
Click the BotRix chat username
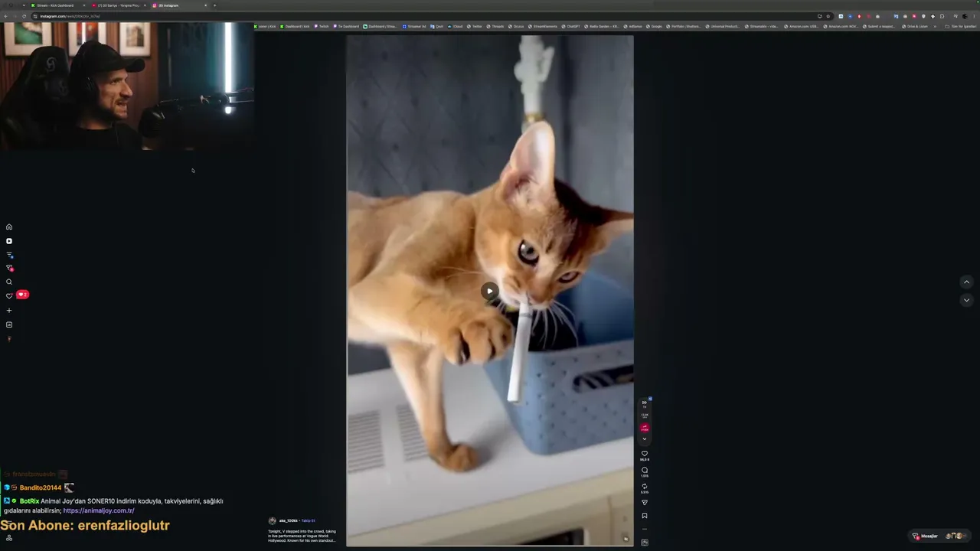[29, 501]
